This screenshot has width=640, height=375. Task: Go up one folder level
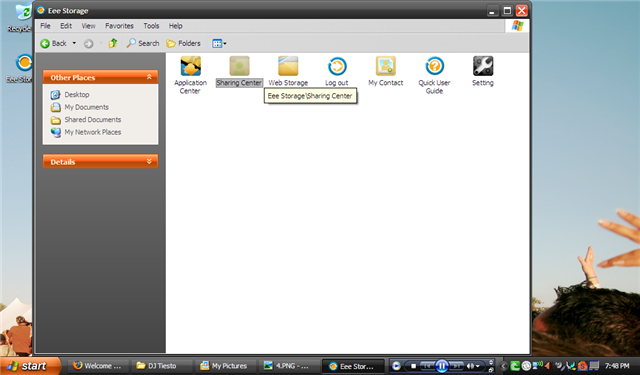tap(113, 43)
